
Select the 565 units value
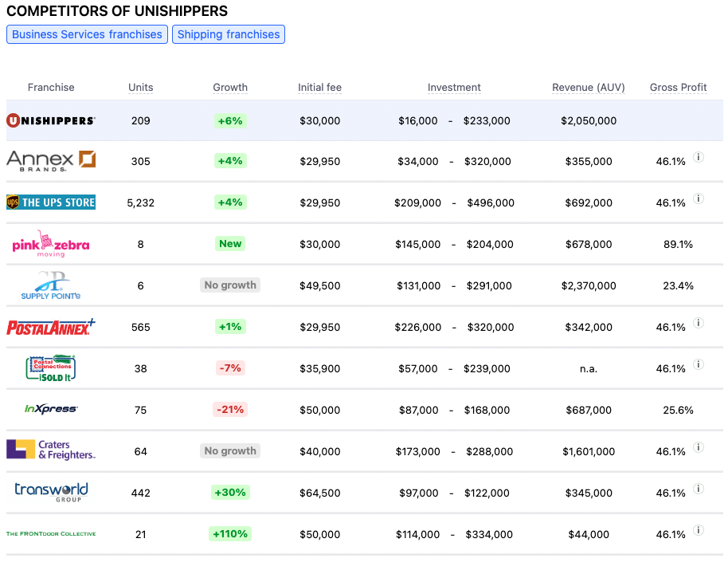(x=141, y=327)
